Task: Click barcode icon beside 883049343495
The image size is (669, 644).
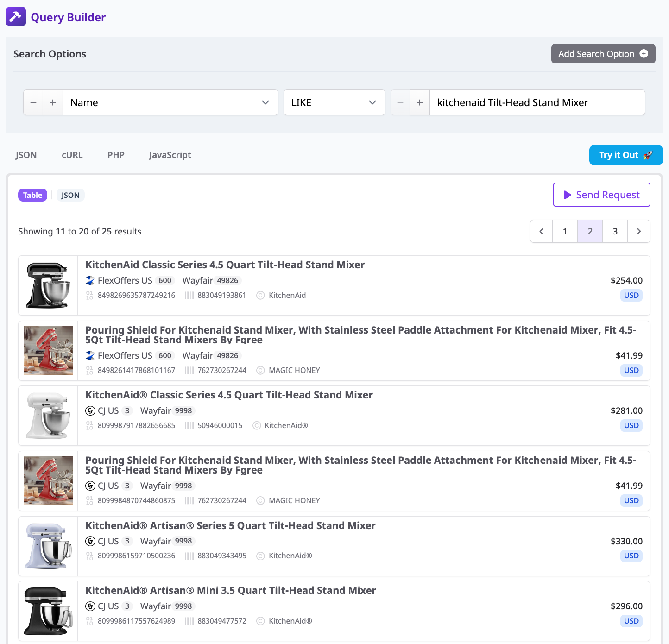Action: (189, 556)
